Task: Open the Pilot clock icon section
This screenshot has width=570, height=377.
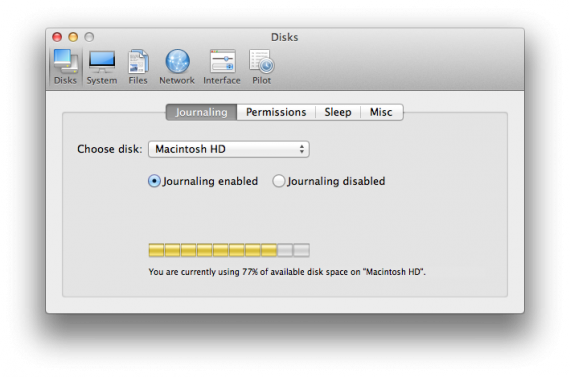Action: 262,67
